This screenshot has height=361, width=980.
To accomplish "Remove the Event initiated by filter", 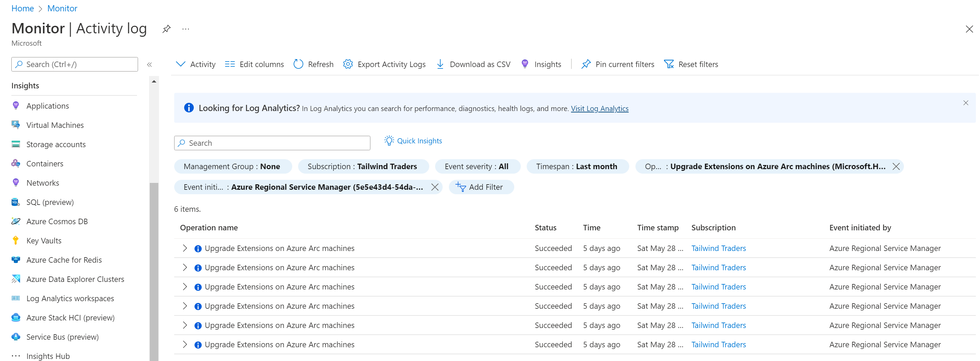I will point(435,187).
